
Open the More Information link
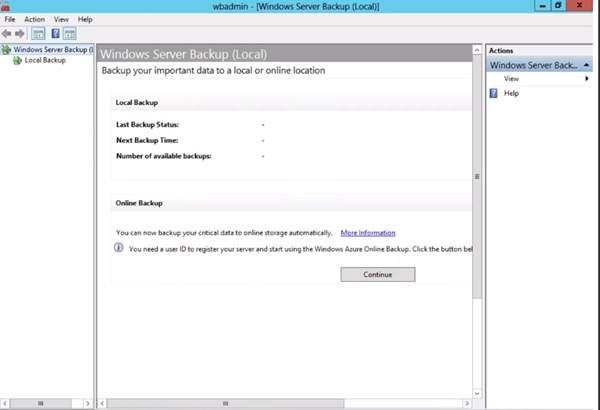[368, 233]
